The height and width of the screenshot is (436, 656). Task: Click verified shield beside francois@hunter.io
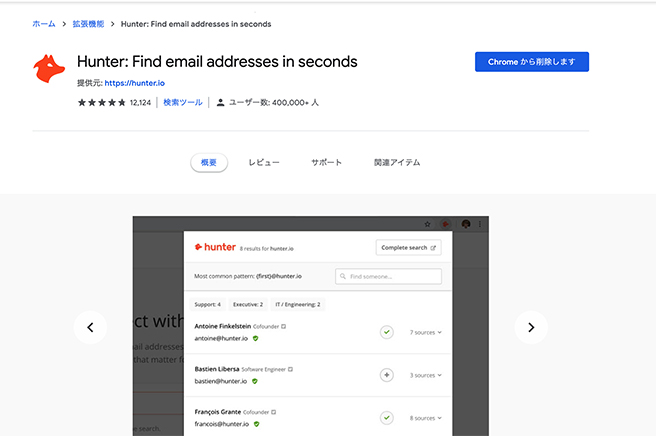pyautogui.click(x=256, y=424)
